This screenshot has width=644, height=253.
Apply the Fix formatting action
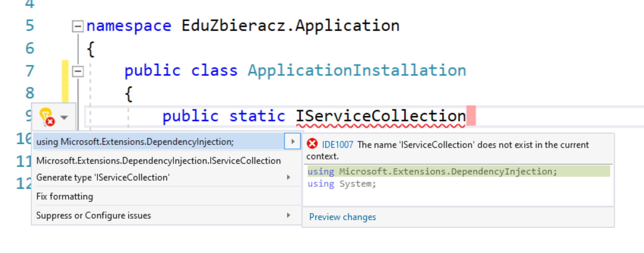(65, 196)
